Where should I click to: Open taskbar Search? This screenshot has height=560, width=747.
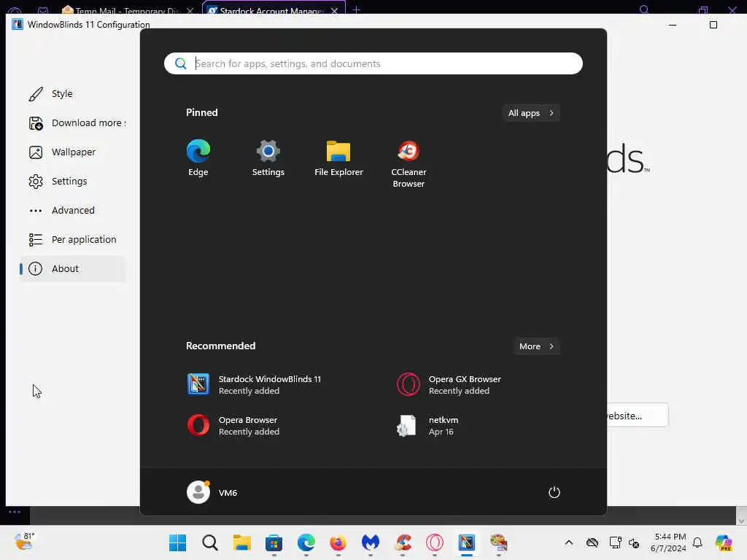[x=209, y=542]
